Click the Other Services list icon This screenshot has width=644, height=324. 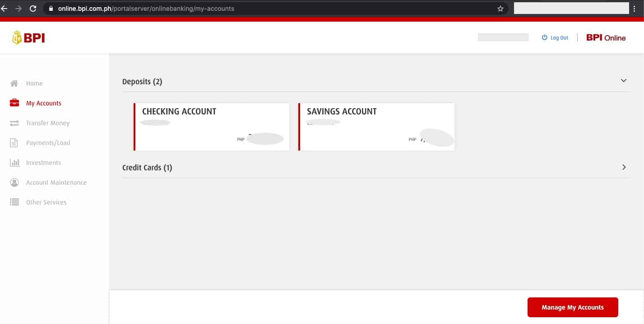click(14, 202)
